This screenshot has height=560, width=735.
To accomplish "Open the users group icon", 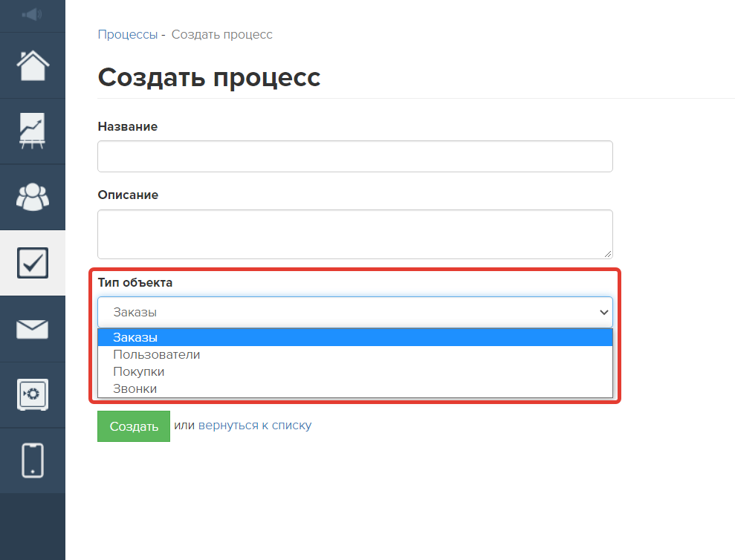I will coord(33,197).
